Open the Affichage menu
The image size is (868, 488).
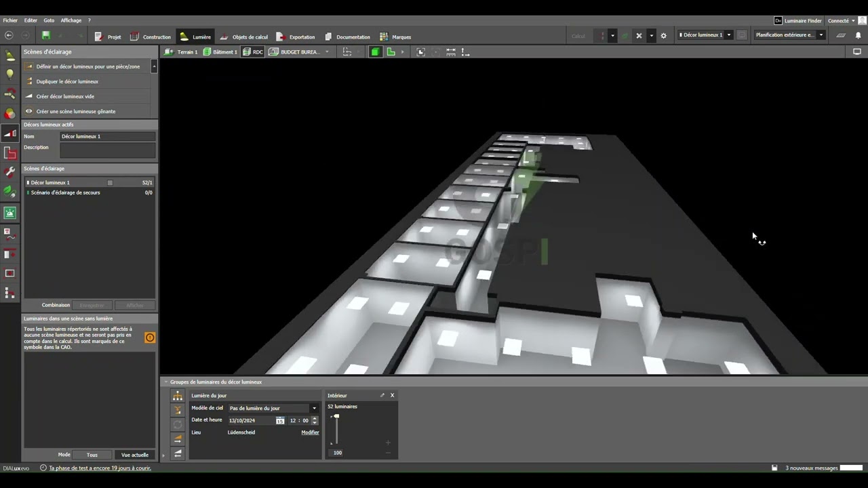click(71, 21)
